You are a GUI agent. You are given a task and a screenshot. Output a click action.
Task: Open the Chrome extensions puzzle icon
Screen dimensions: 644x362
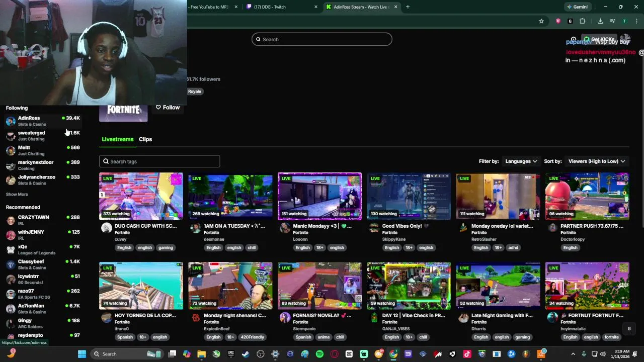583,21
